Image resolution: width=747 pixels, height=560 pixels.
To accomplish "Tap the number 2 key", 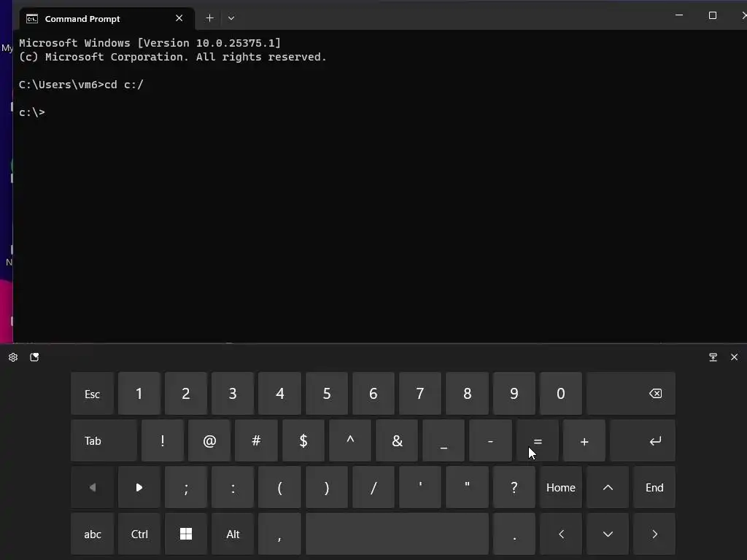I will tap(186, 394).
